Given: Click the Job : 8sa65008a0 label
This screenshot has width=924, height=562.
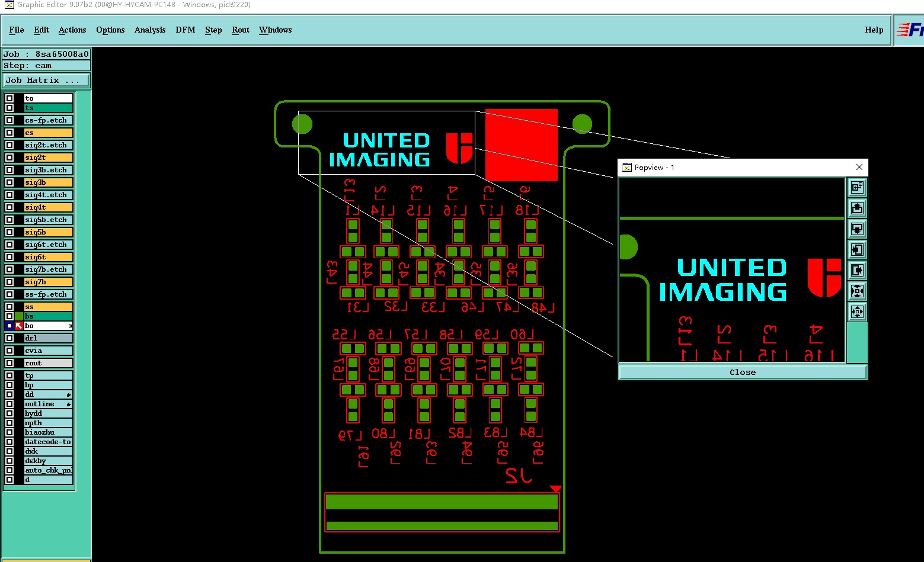Looking at the screenshot, I should point(46,54).
